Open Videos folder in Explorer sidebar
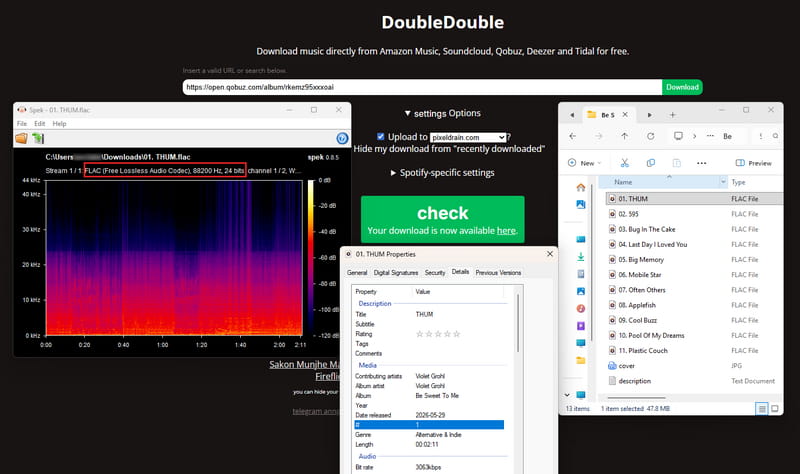Viewport: 800px width, 474px height. click(x=581, y=326)
